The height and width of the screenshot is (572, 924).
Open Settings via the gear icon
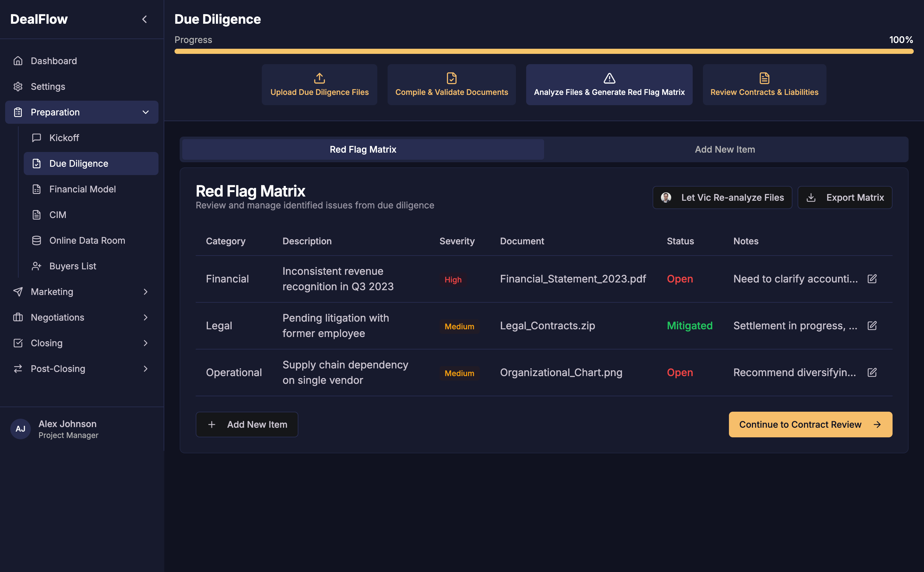(x=19, y=86)
